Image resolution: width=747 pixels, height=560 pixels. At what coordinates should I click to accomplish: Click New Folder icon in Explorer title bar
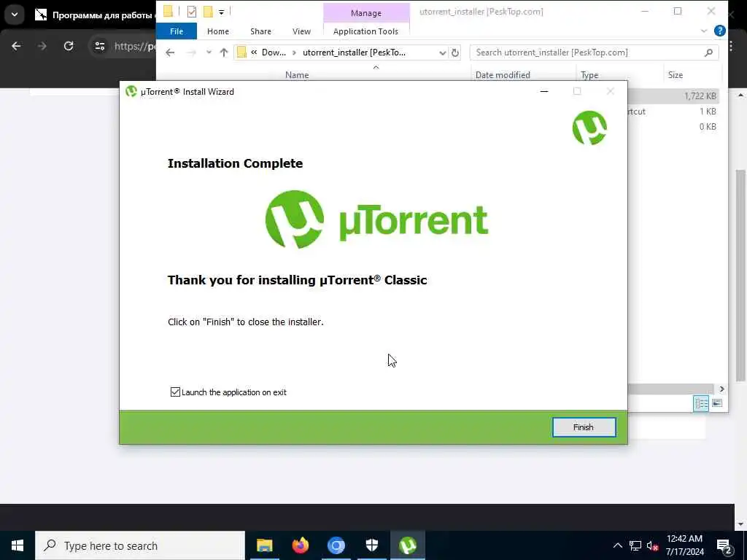[208, 12]
